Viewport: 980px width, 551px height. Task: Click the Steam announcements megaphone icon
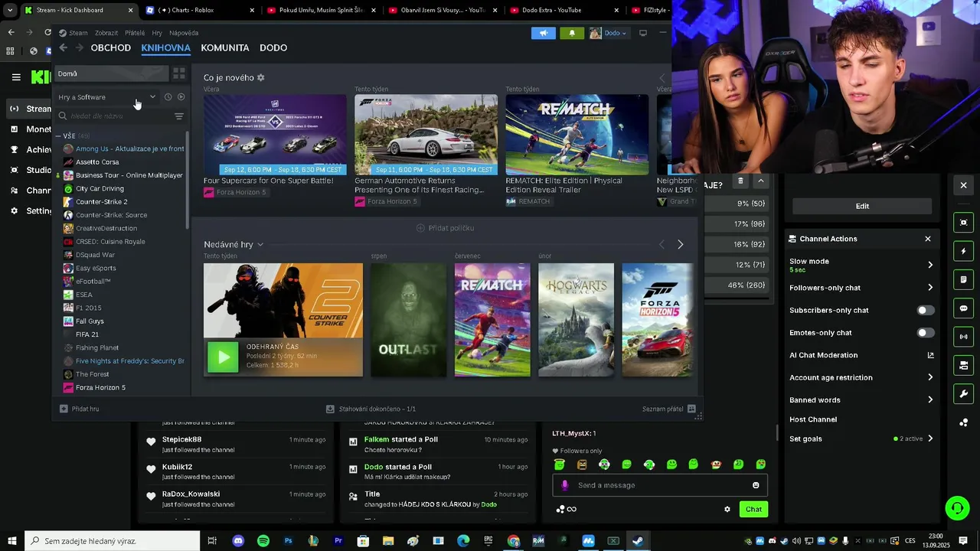pos(544,33)
